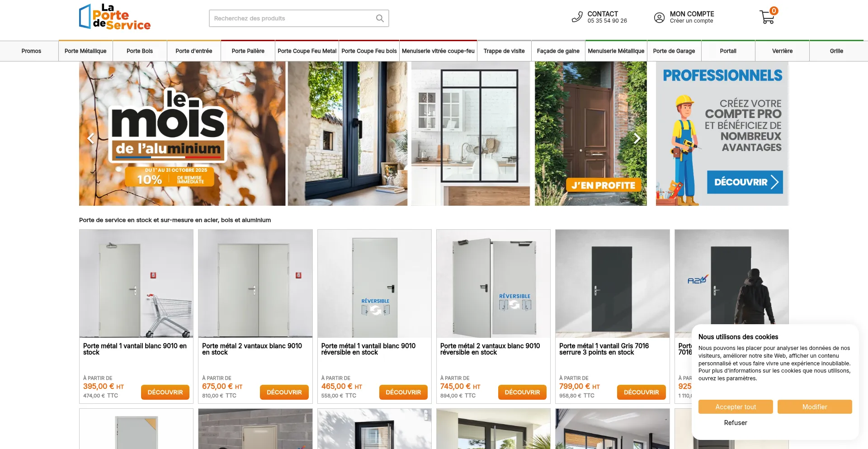868x449 pixels.
Task: Accept all cookies with Accepter tout
Action: (x=736, y=407)
